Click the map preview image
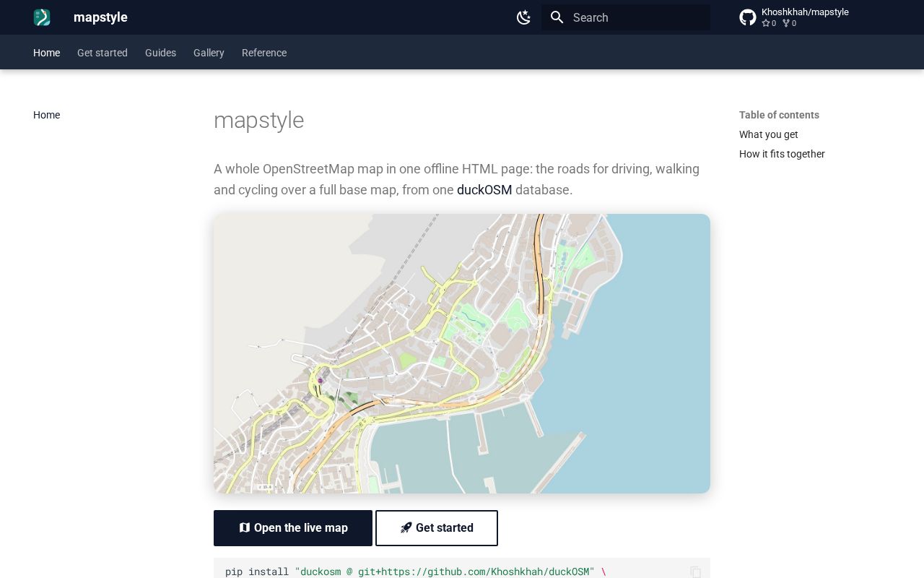The height and width of the screenshot is (578, 924). pos(462,353)
